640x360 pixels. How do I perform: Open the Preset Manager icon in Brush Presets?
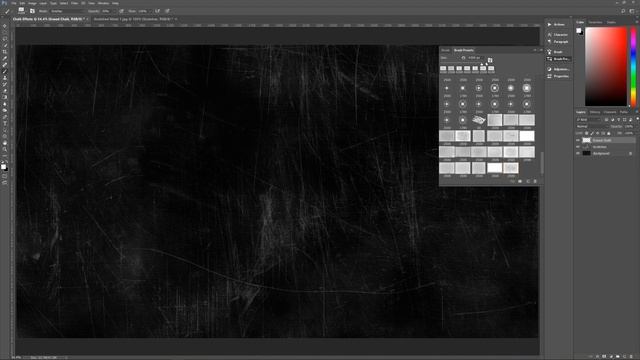(520, 181)
